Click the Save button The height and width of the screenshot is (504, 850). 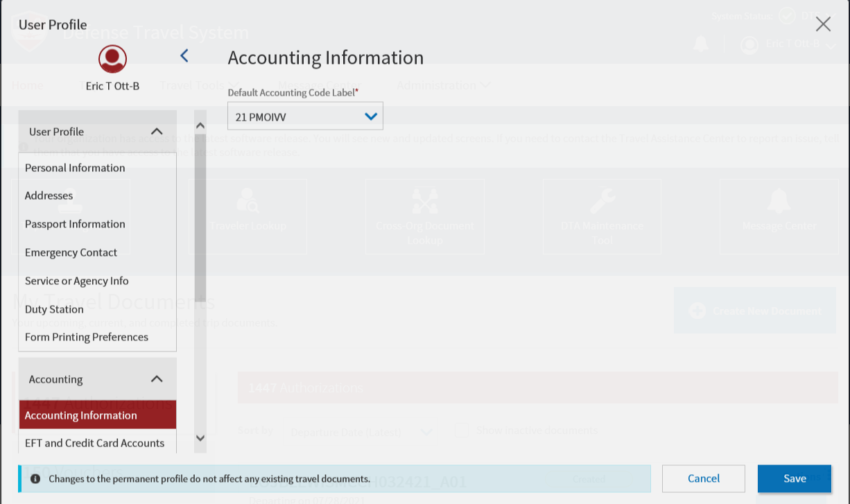coord(794,478)
